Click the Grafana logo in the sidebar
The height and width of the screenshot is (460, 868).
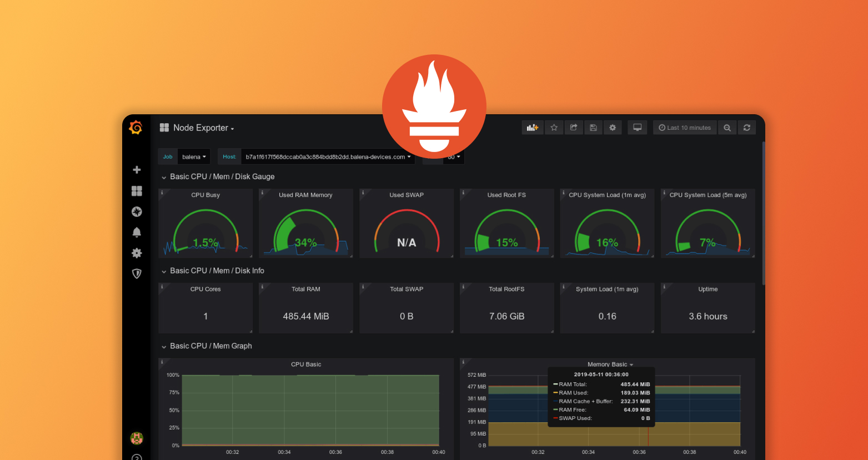coord(136,128)
